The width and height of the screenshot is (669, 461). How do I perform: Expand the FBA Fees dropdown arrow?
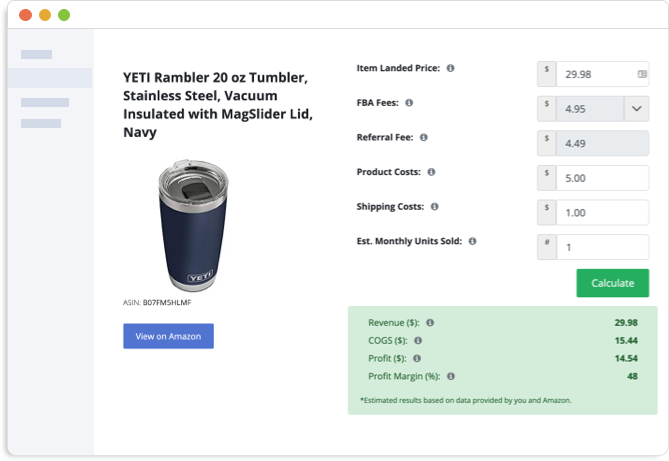[x=636, y=108]
